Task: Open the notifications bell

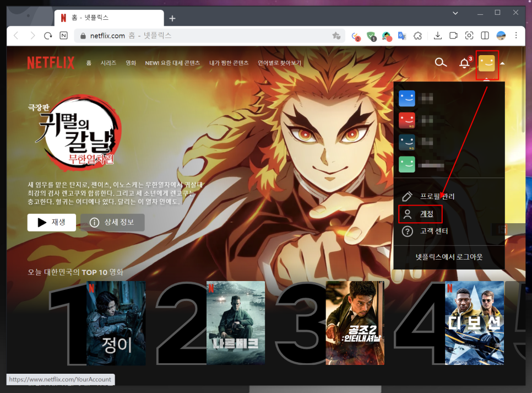Action: 464,63
